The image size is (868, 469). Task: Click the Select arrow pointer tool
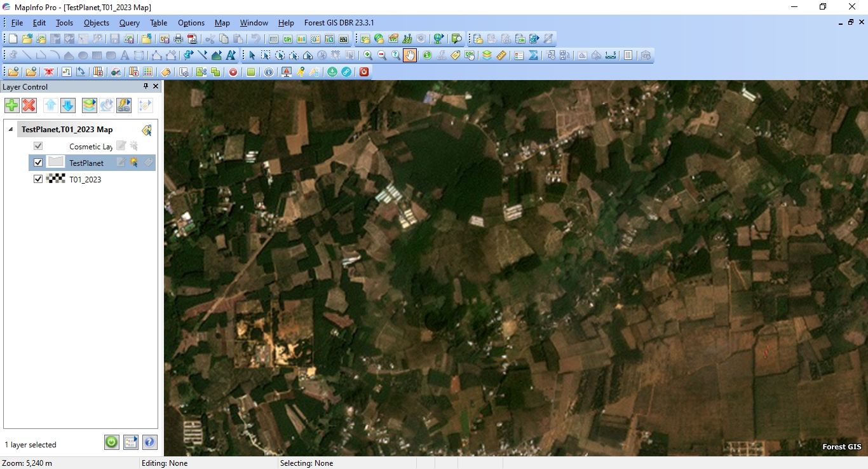(x=252, y=55)
